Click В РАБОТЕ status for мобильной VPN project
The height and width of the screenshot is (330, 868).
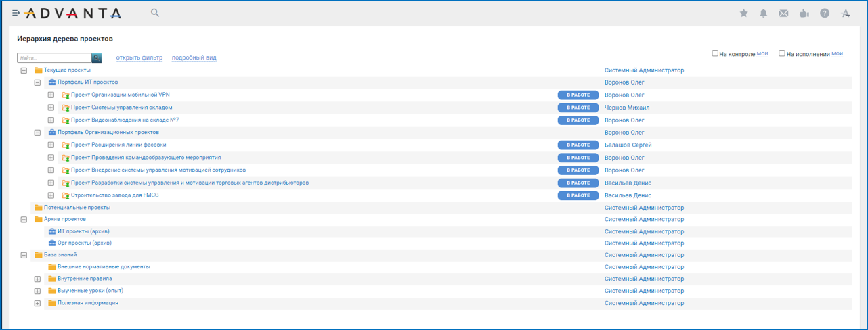(x=578, y=95)
